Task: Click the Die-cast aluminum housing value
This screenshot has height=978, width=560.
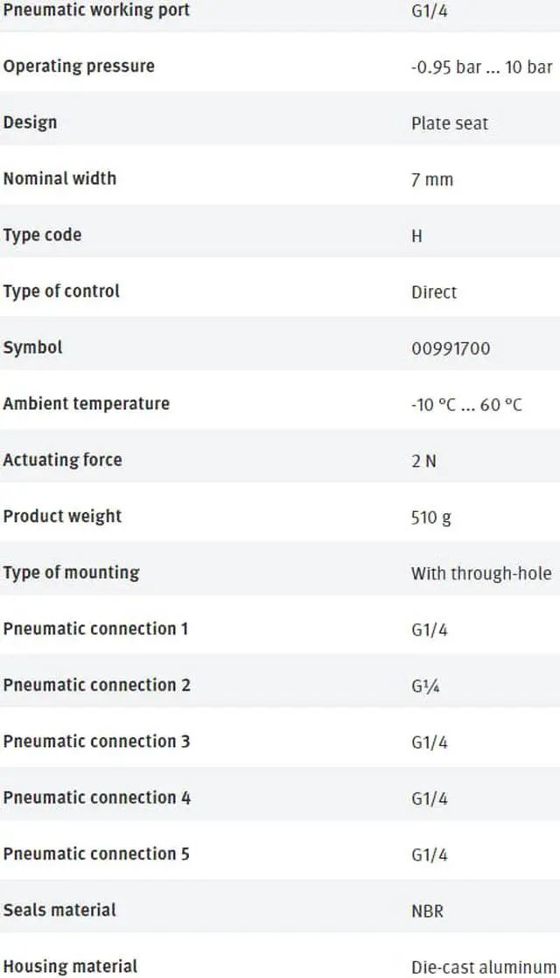Action: [x=483, y=967]
